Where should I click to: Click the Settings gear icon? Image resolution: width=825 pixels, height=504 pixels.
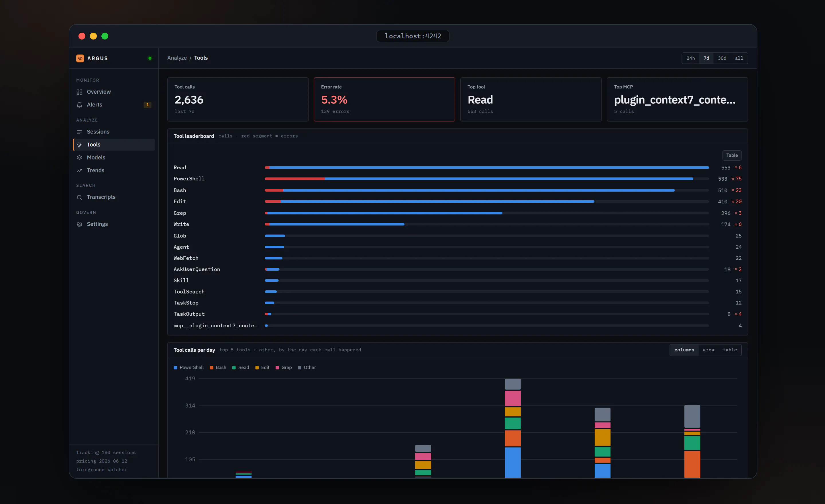tap(79, 224)
